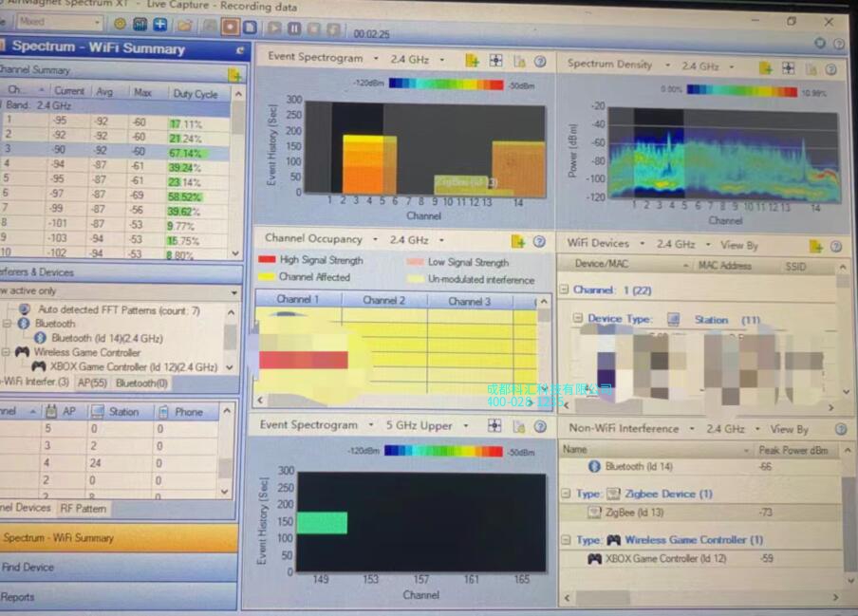
Task: Open help for 2.4 GHz Event Spectrogram
Action: [540, 62]
